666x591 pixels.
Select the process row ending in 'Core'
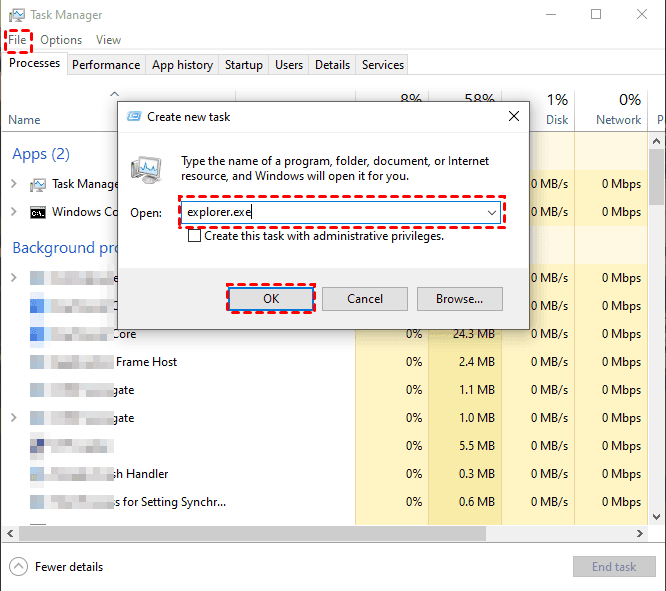tap(325, 334)
